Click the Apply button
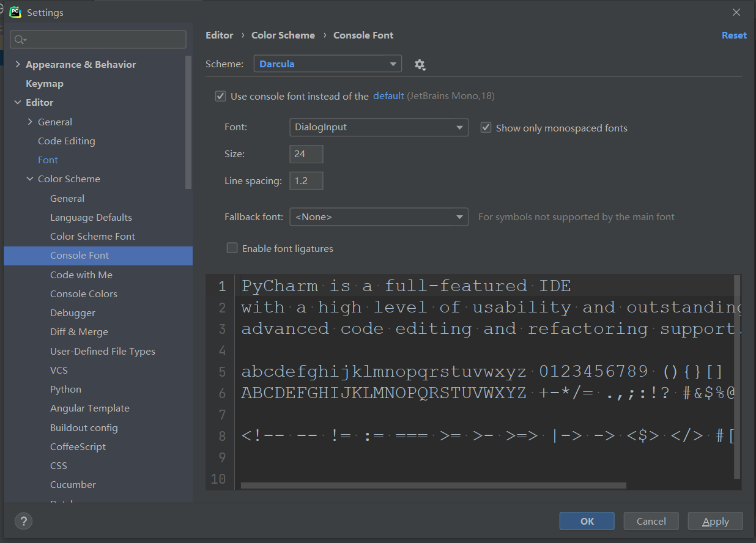 coord(715,521)
